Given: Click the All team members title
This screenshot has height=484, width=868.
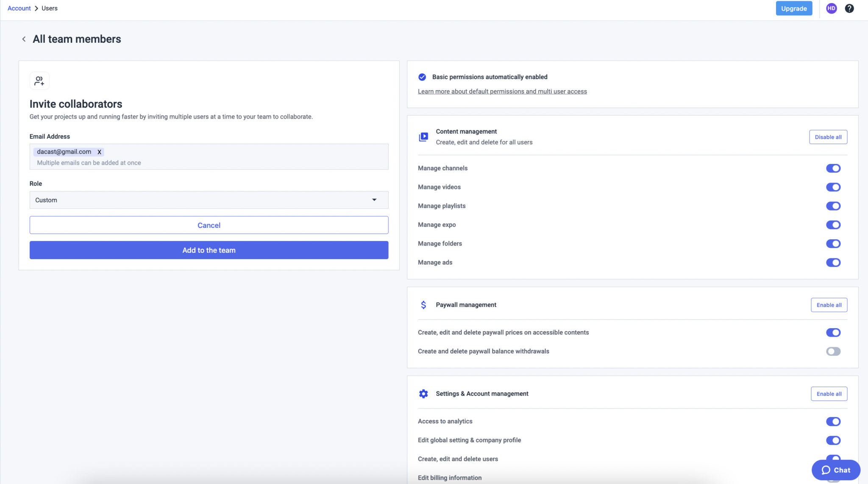Looking at the screenshot, I should point(77,39).
